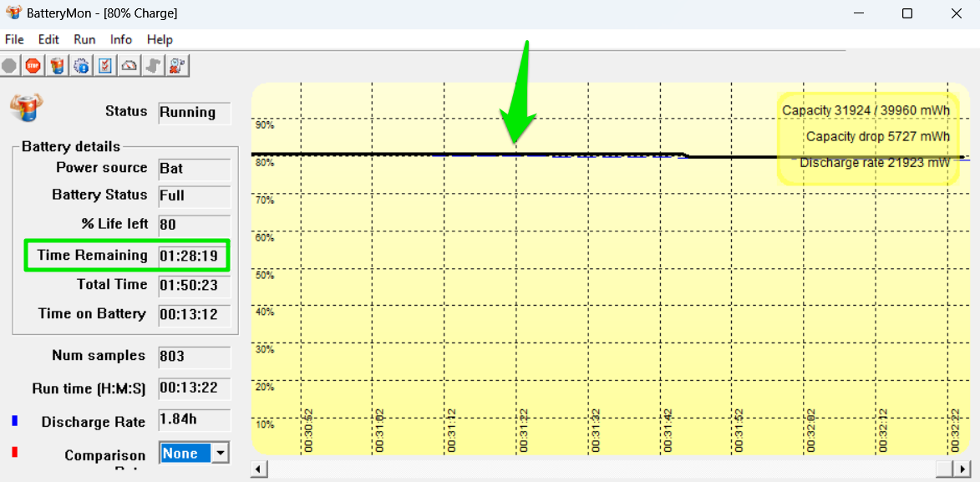Click the left arrow of horizontal scrollbar
This screenshot has height=482, width=980.
click(x=259, y=469)
